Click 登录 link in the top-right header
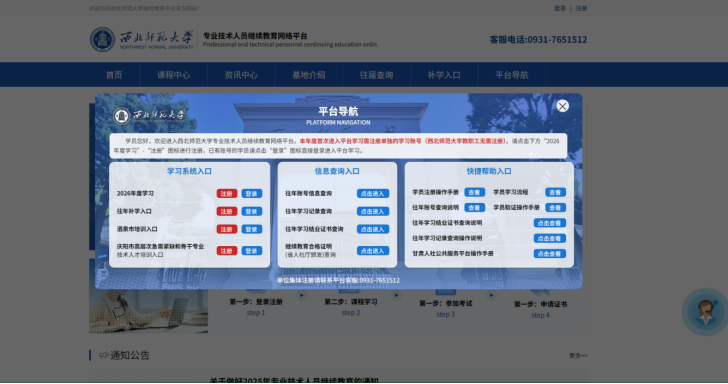This screenshot has width=728, height=384. click(560, 8)
